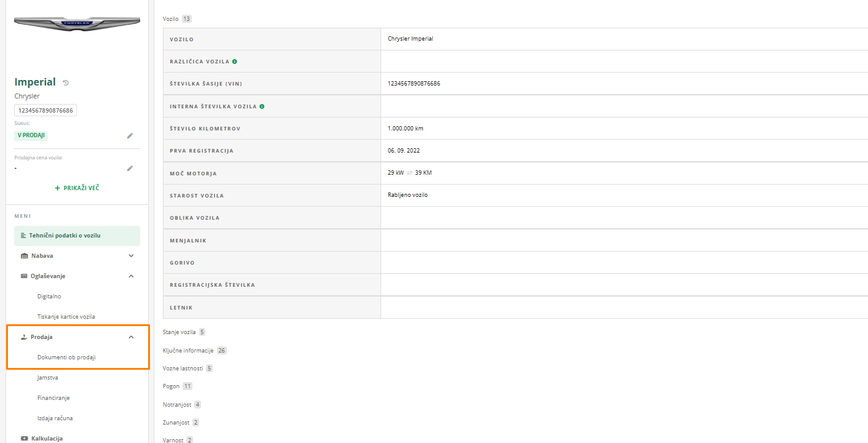Expand the Zunanjost section
This screenshot has width=868, height=443.
pyautogui.click(x=181, y=423)
